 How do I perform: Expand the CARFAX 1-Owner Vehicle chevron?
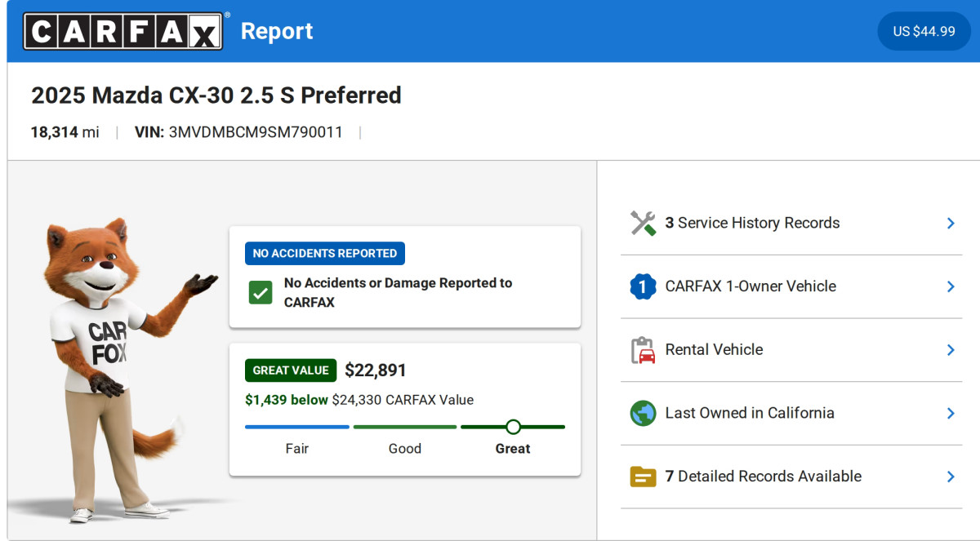click(x=950, y=286)
